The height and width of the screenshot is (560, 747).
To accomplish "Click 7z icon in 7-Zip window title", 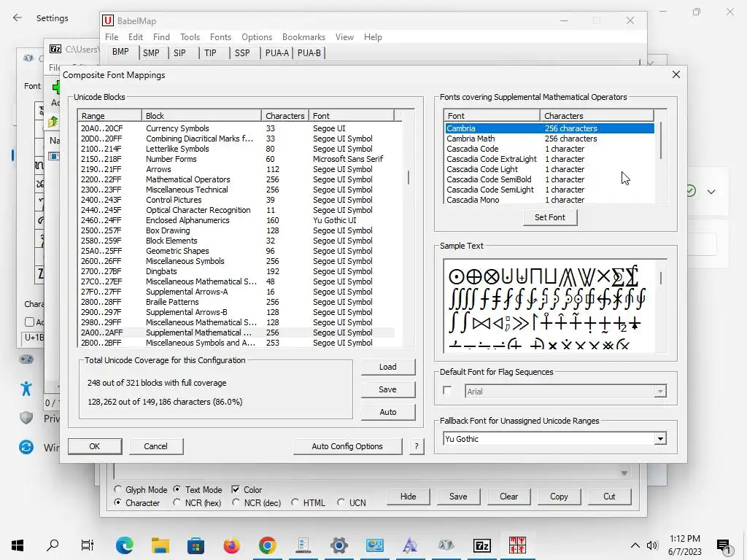I will [55, 49].
